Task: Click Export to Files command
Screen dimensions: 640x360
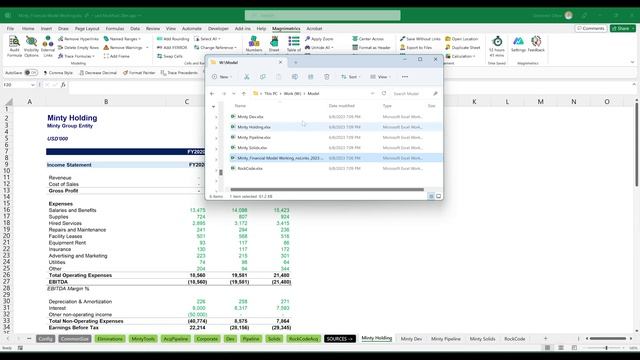Action: coord(416,47)
